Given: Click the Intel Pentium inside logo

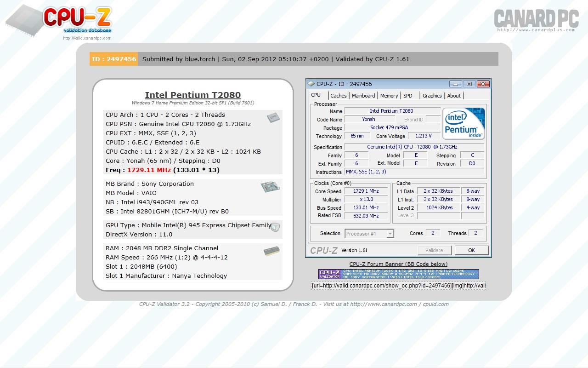Looking at the screenshot, I should click(464, 123).
